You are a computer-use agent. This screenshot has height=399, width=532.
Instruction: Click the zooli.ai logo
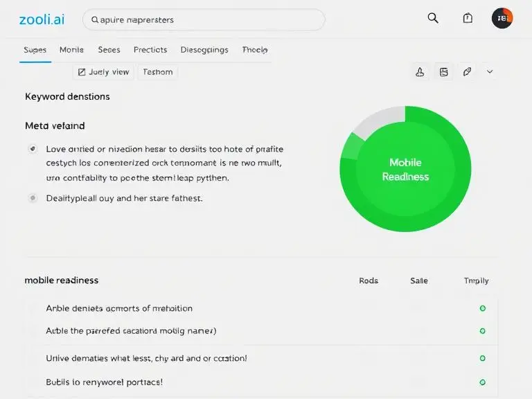tap(42, 19)
